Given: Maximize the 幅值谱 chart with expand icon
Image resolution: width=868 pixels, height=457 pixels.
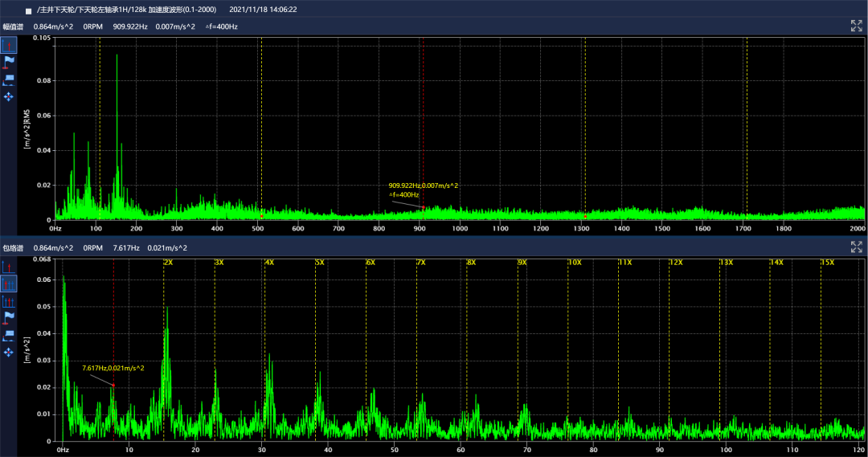Looking at the screenshot, I should tap(856, 26).
